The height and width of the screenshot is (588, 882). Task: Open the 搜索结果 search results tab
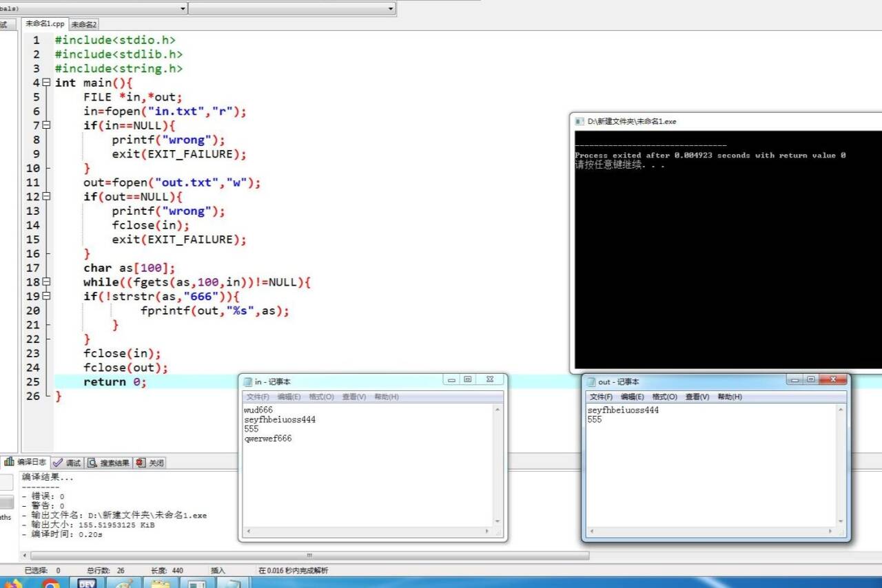tap(108, 463)
